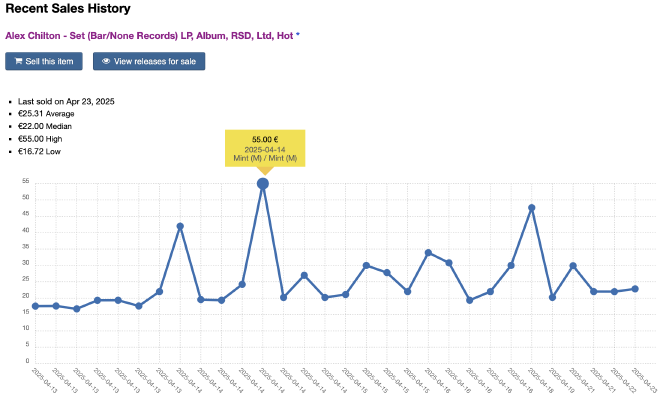Click the 'Recent Sales History' heading
The width and height of the screenshot is (660, 399).
68,8
